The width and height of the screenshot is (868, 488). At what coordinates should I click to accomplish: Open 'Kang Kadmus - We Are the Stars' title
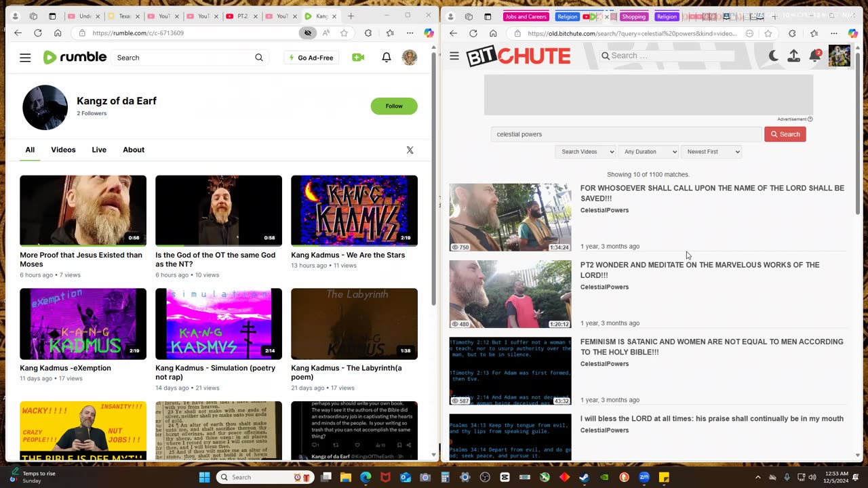[348, 255]
